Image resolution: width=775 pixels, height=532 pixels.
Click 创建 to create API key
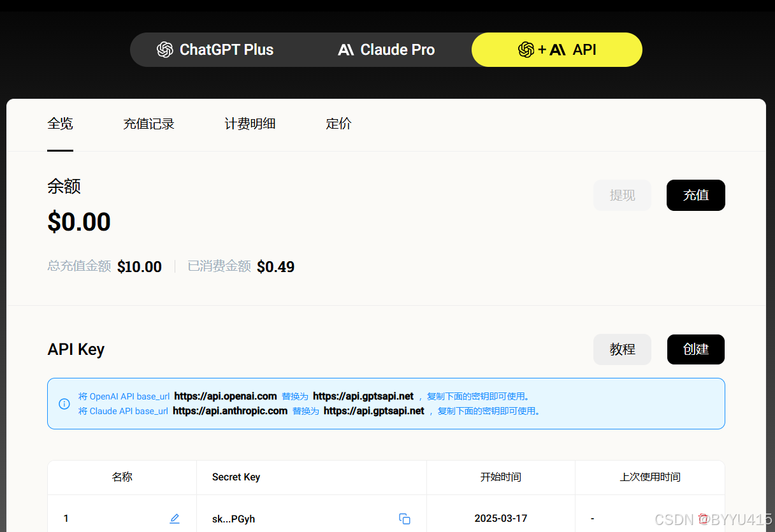click(696, 349)
